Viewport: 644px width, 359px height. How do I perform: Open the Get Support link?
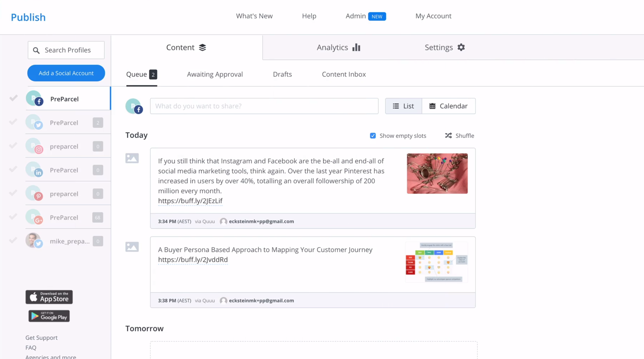pos(42,338)
